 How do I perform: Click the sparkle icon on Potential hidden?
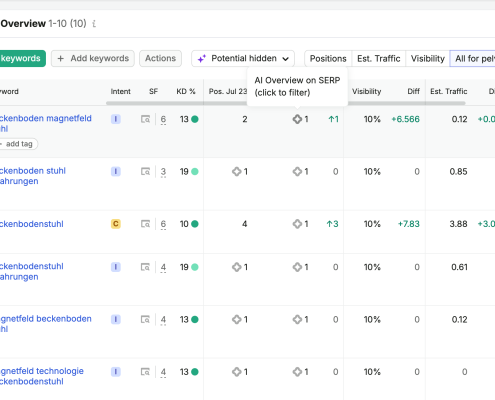tap(202, 59)
